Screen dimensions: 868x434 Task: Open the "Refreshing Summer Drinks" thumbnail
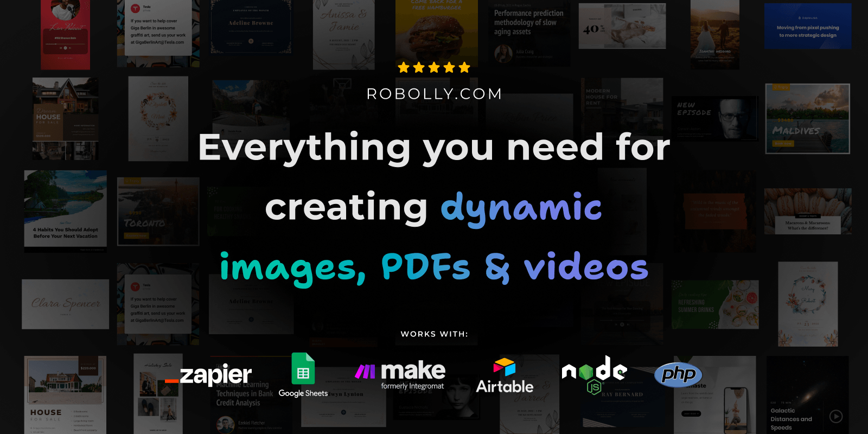(715, 304)
